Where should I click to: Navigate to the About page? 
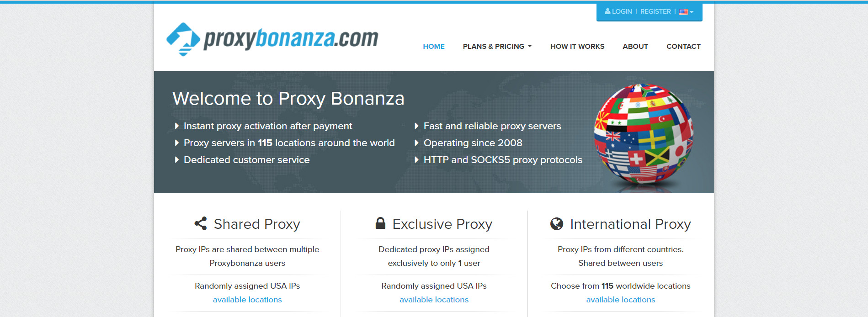pos(635,47)
